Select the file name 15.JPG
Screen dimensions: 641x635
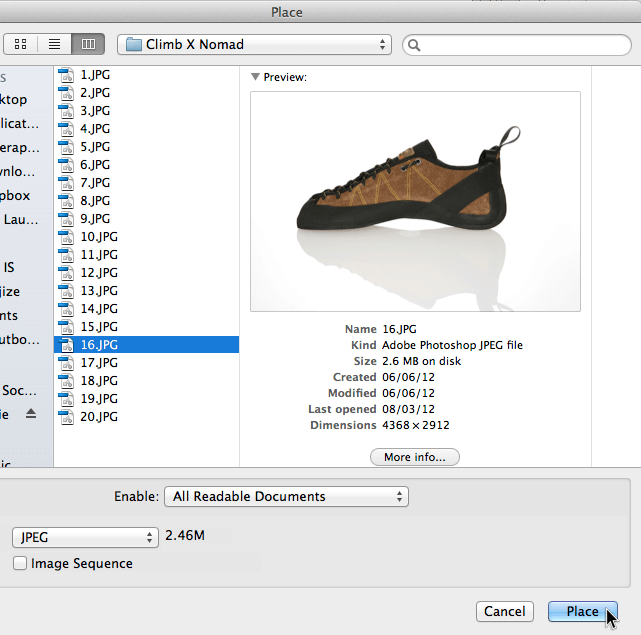(x=99, y=327)
